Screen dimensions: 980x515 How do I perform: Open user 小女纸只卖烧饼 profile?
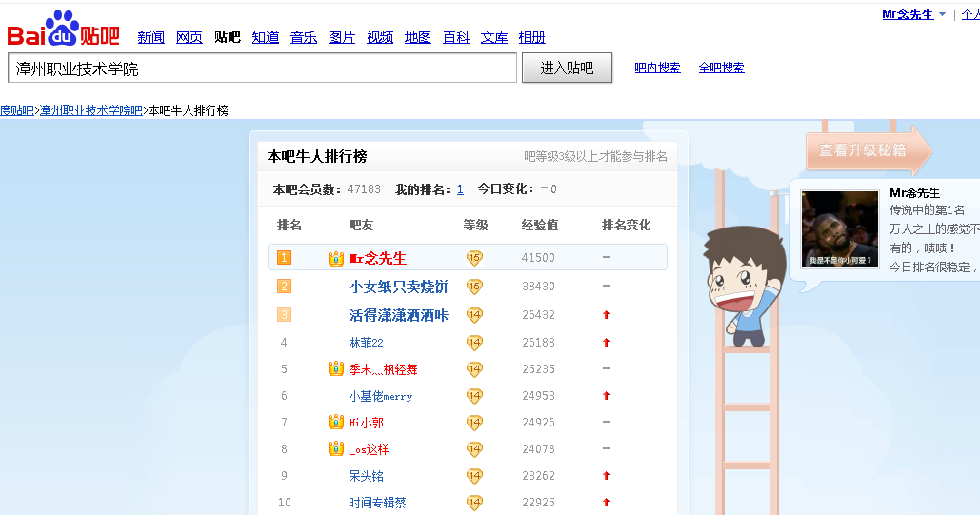point(399,287)
